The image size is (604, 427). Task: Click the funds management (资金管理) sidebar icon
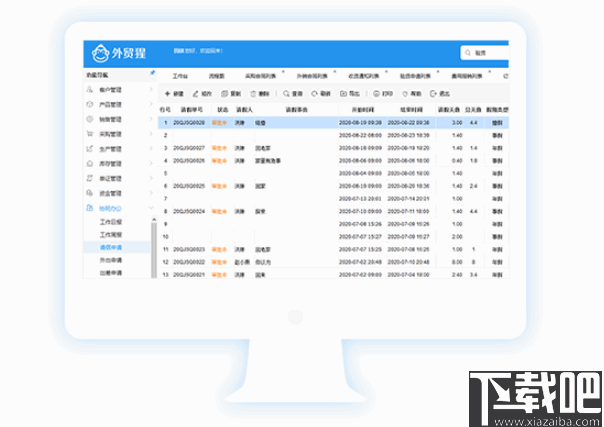coord(90,193)
